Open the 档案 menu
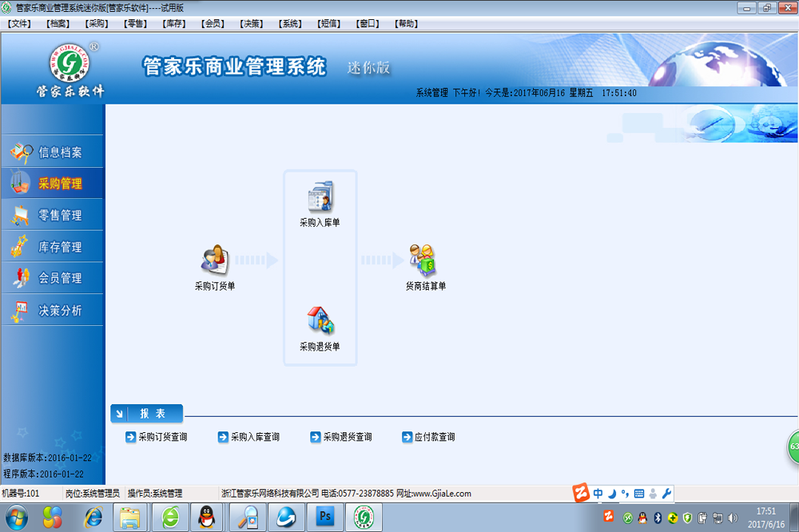The width and height of the screenshot is (799, 532). pyautogui.click(x=58, y=23)
